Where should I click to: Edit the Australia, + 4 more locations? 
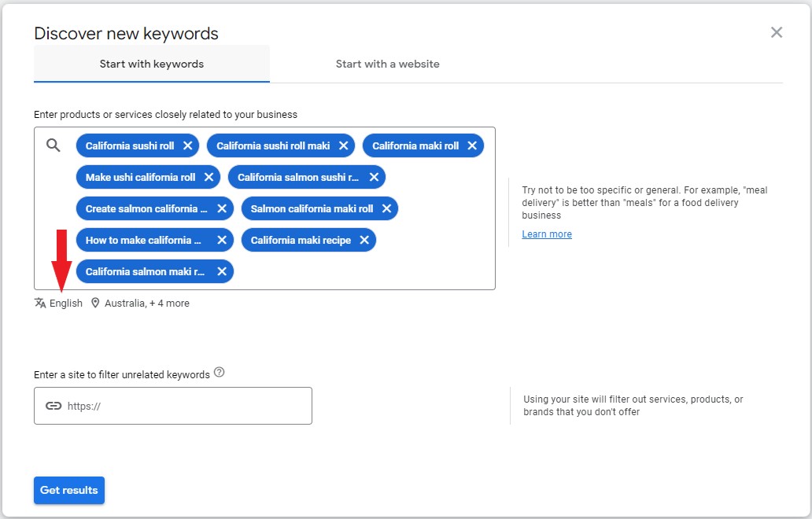[x=147, y=304]
